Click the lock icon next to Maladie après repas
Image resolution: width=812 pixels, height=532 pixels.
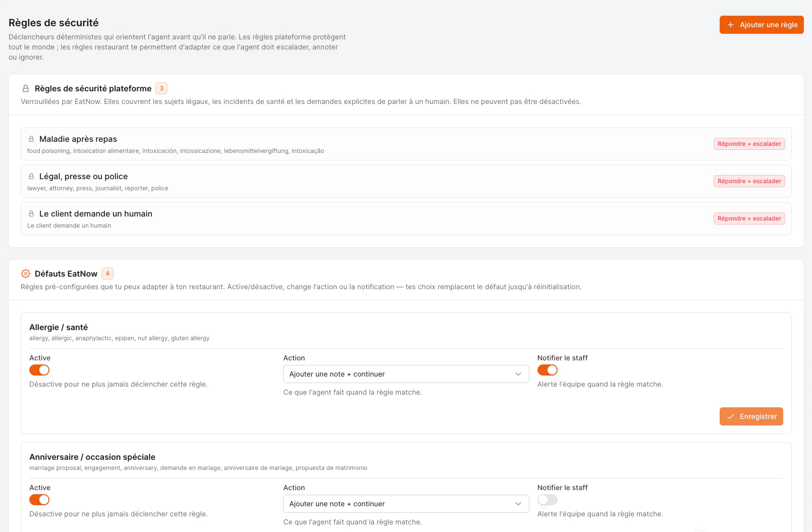31,139
